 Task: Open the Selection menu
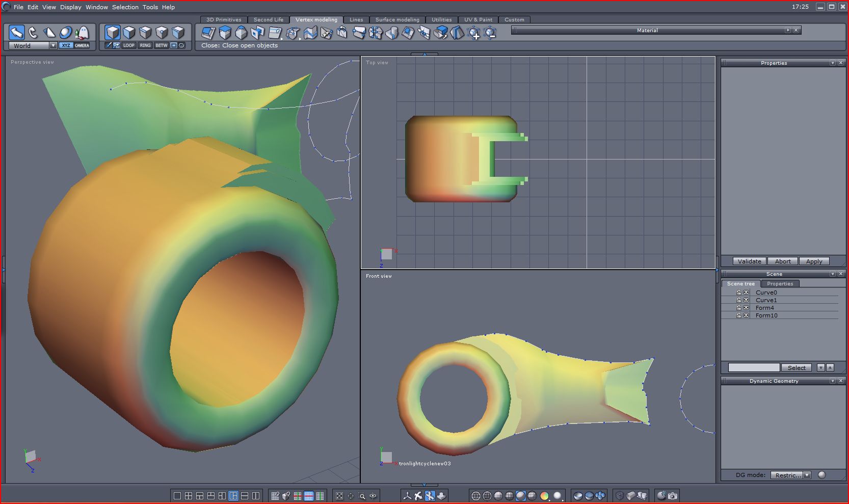pos(125,7)
